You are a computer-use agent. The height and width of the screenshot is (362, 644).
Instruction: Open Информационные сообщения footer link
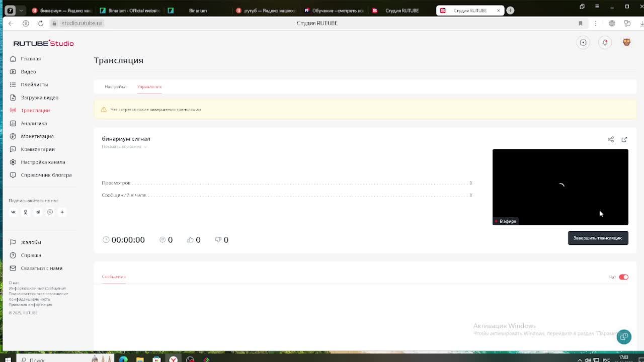pyautogui.click(x=37, y=289)
